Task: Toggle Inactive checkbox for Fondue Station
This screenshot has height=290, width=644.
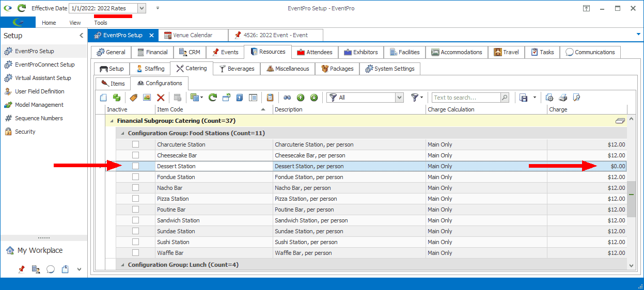Action: (x=135, y=177)
